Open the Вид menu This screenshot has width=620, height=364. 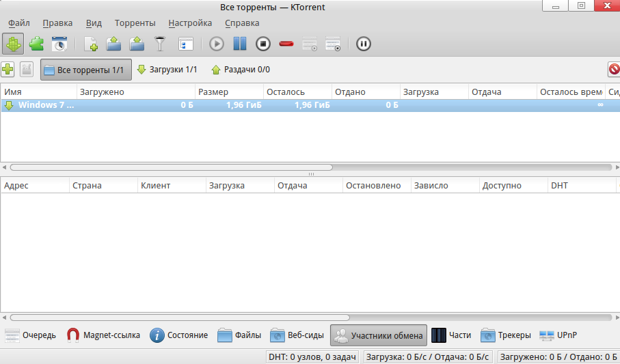94,23
